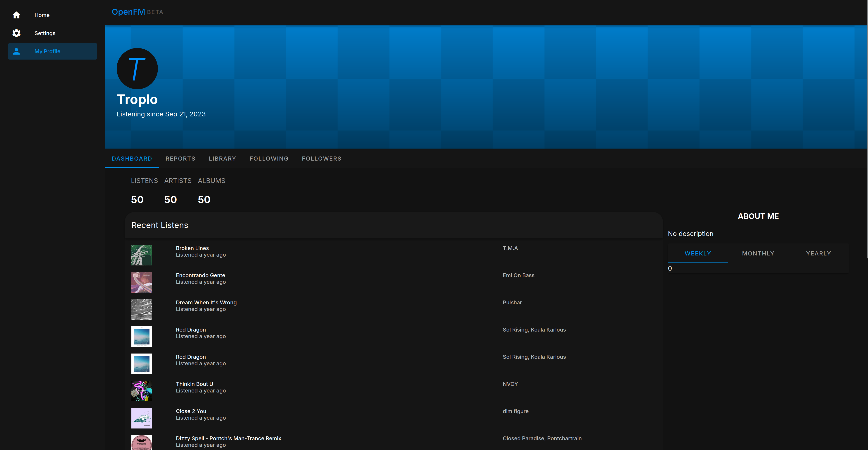Click the Thinkin Bout U album cover
Image resolution: width=868 pixels, height=450 pixels.
pyautogui.click(x=142, y=391)
